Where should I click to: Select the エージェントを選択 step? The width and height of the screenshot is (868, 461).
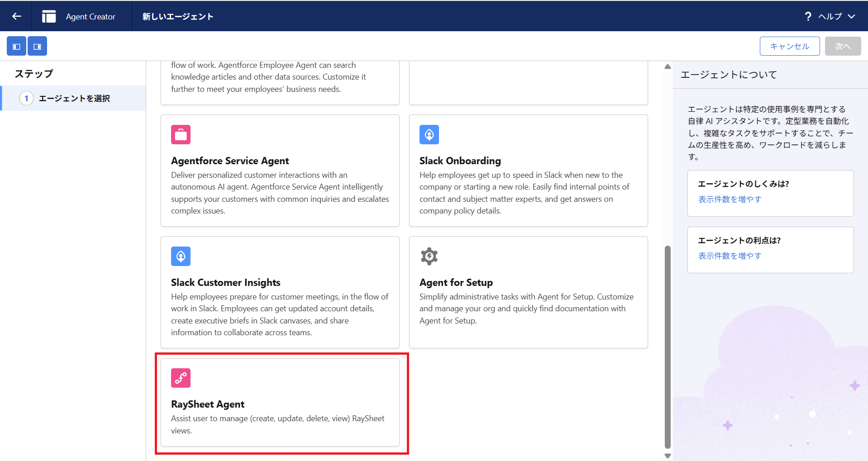74,98
